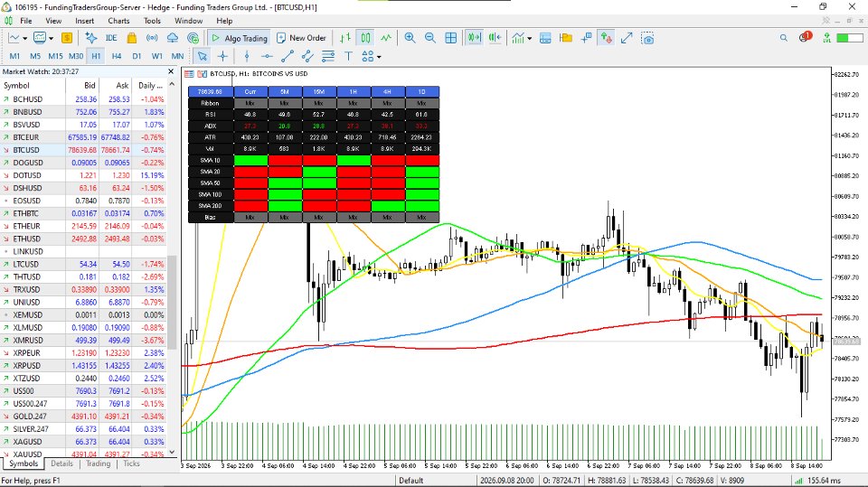Screen dimensions: 868x487
Task: Sort Market Watch by Bid column
Action: point(82,85)
